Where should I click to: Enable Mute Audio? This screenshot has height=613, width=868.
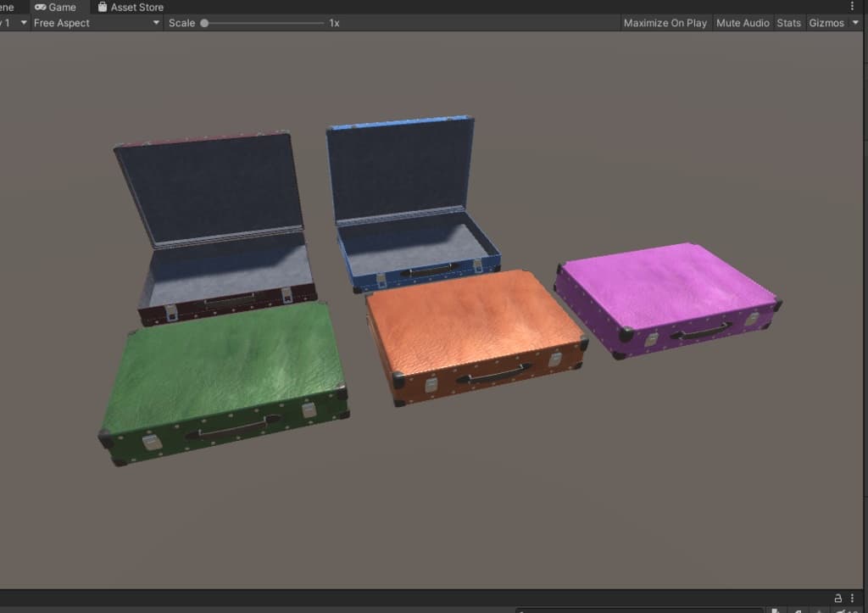743,23
